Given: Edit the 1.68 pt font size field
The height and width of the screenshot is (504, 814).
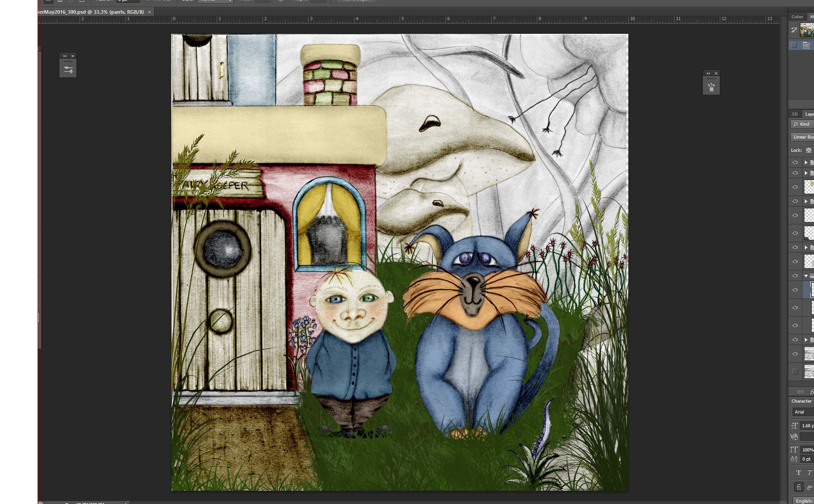Looking at the screenshot, I should tap(807, 425).
